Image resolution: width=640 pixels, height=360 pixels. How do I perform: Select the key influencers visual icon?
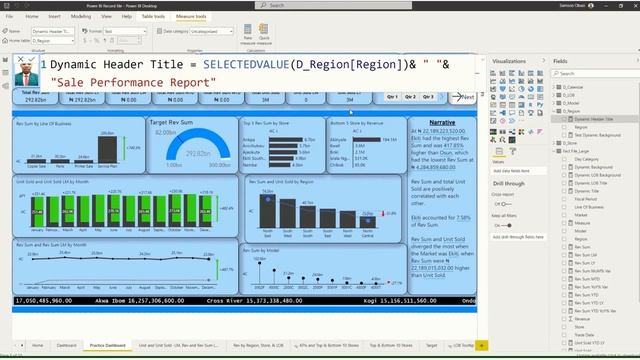click(x=493, y=113)
